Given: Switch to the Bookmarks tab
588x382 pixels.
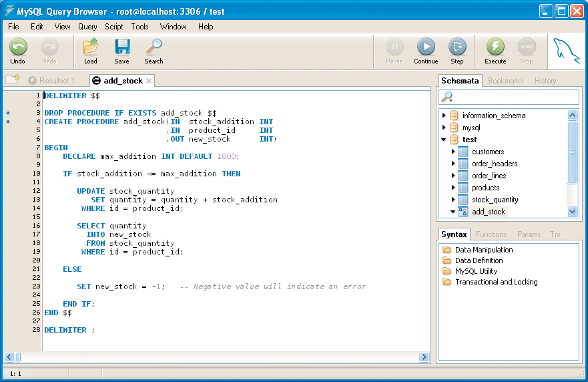Looking at the screenshot, I should 505,81.
